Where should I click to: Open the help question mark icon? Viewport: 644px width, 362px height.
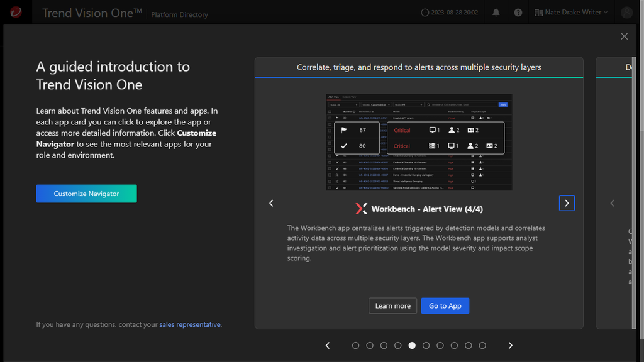coord(518,13)
